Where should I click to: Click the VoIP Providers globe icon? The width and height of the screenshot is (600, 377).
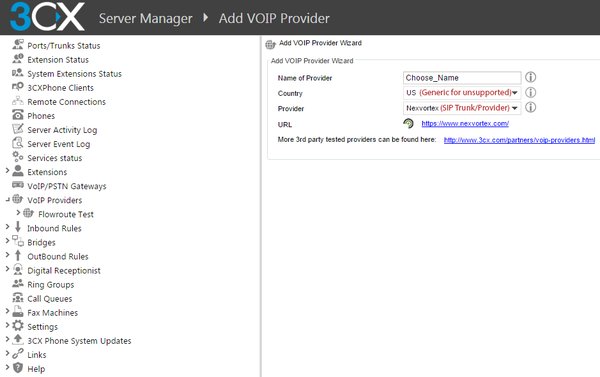[x=18, y=199]
